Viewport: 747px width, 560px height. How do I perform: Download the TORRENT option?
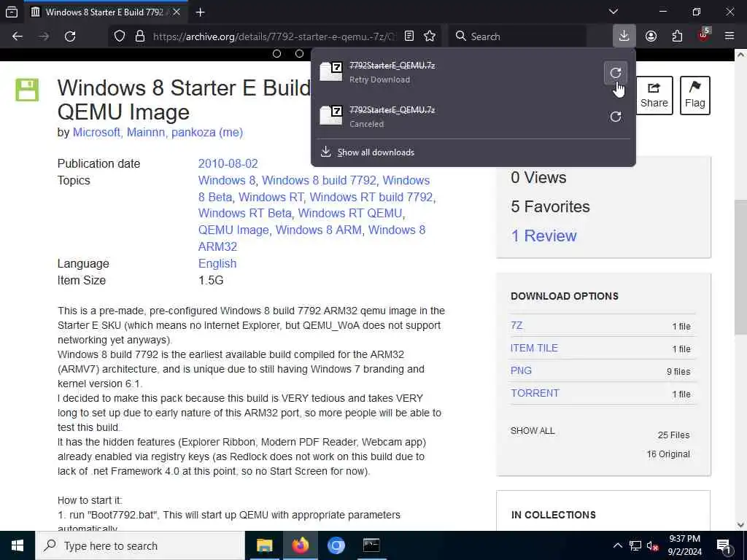(x=535, y=393)
